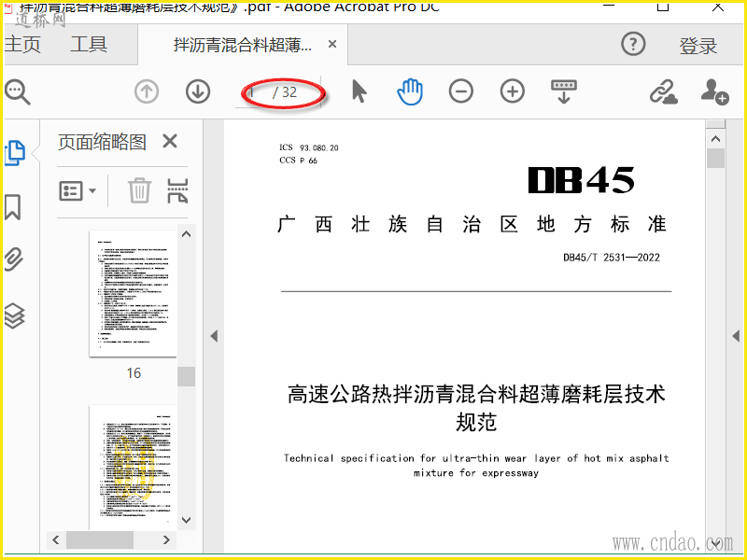This screenshot has width=747, height=560.
Task: Close the 页面缩略图 panel
Action: (x=170, y=141)
